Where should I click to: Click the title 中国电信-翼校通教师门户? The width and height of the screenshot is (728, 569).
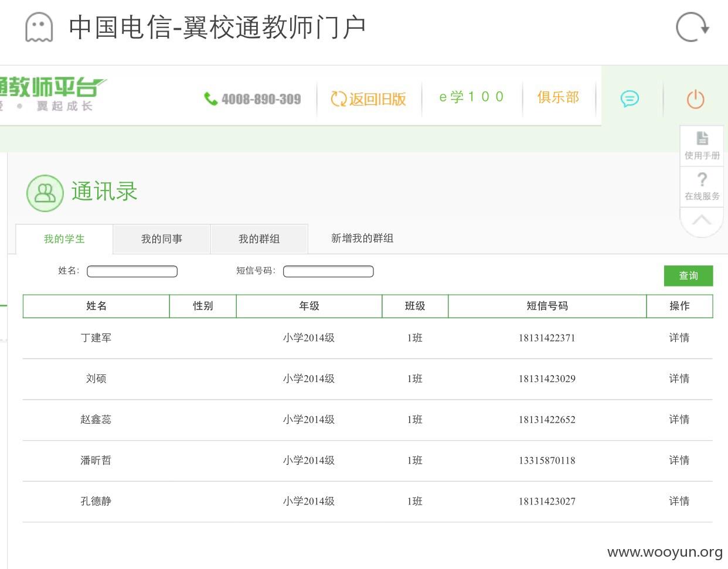coord(217,28)
